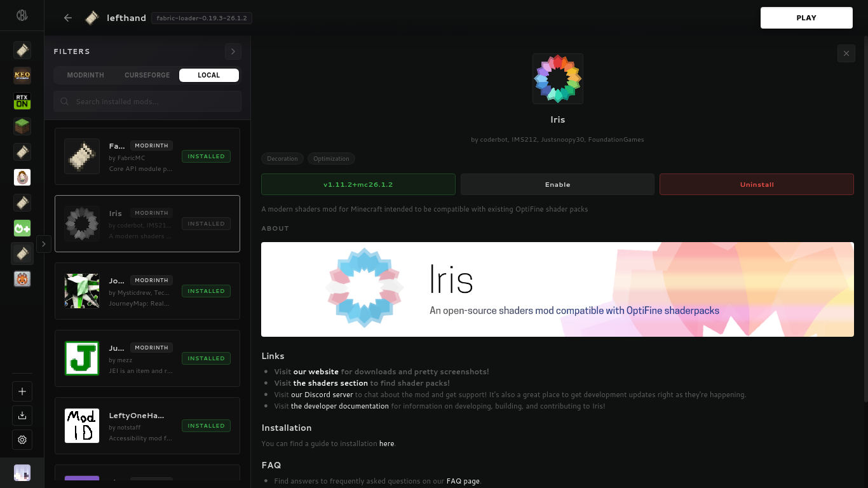Image resolution: width=868 pixels, height=488 pixels.
Task: Click the Iris authors line in details
Action: tap(557, 140)
